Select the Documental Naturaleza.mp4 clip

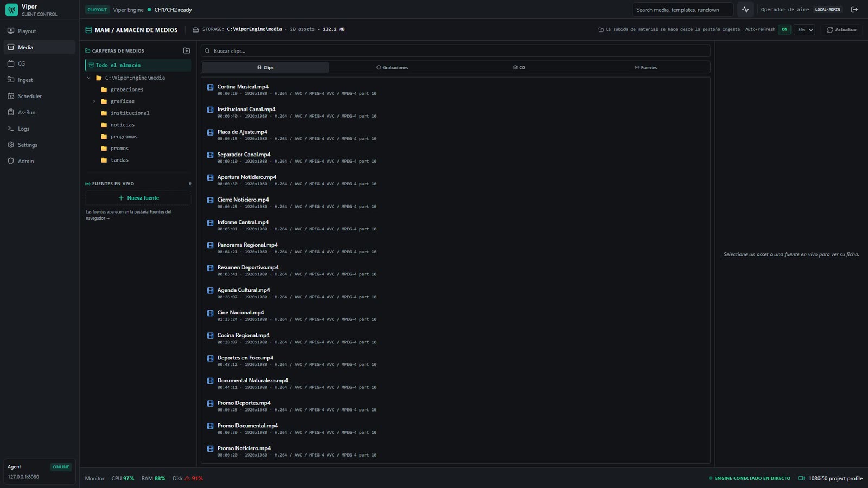[456, 383]
